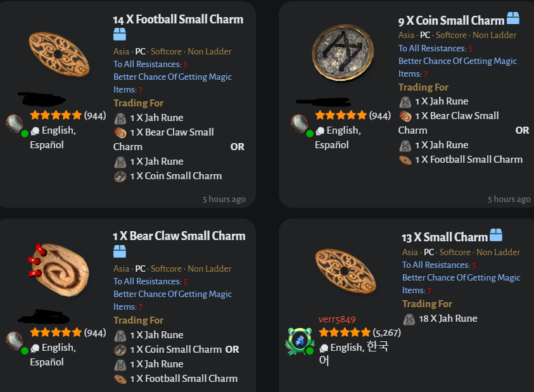This screenshot has height=392, width=534.
Task: Click box icon under 14 X Football title
Action: (120, 35)
